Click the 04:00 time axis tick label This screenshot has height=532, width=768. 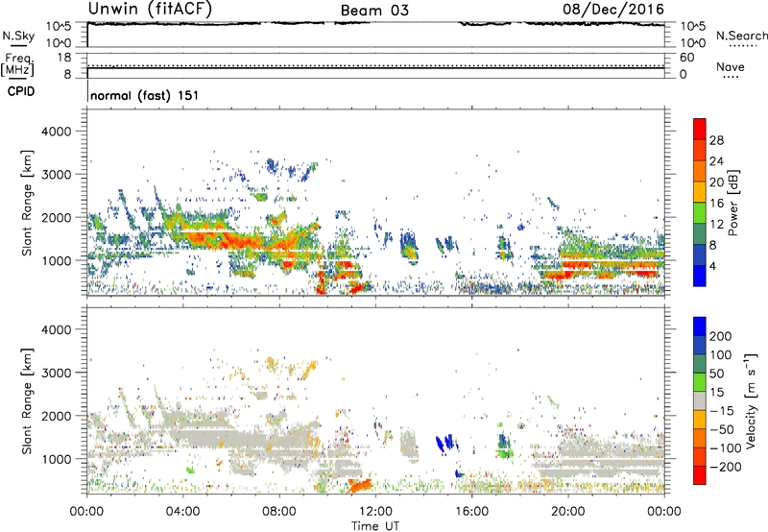point(182,512)
